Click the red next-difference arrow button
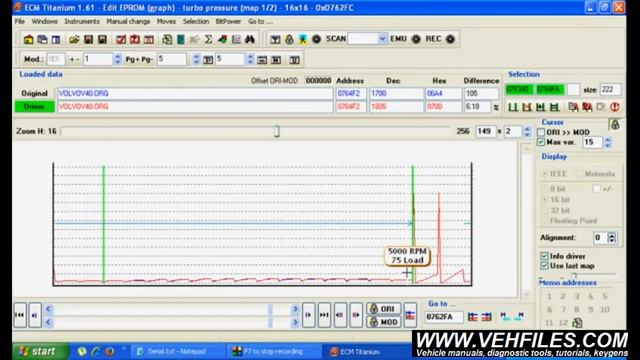Image resolution: width=640 pixels, height=360 pixels. (356, 315)
